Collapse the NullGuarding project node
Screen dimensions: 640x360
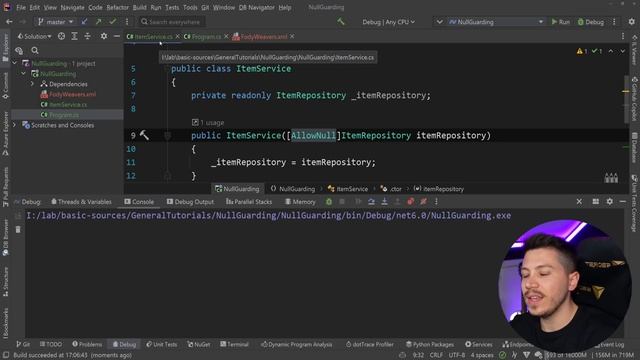(x=24, y=73)
